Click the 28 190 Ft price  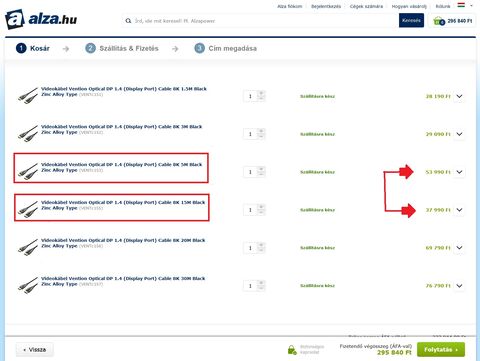438,96
